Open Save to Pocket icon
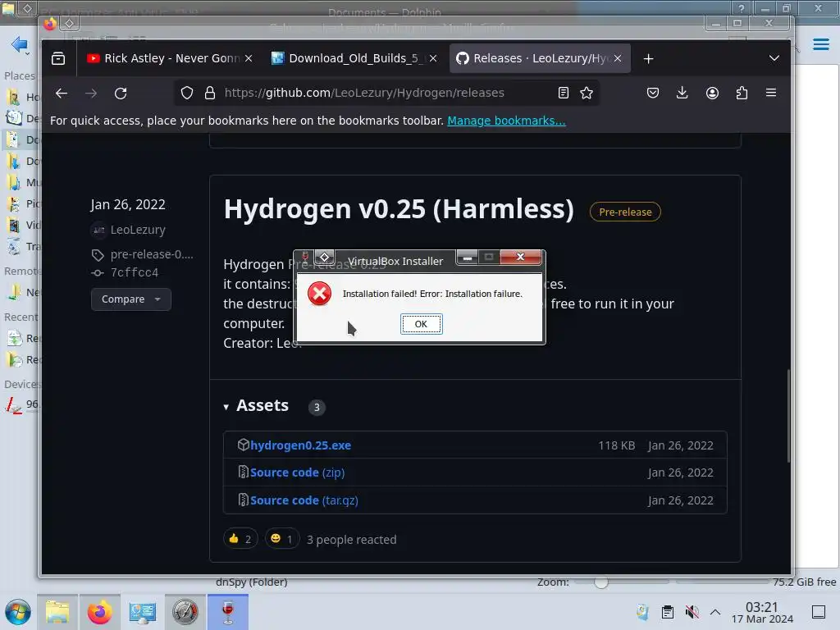The width and height of the screenshot is (840, 630). click(652, 94)
